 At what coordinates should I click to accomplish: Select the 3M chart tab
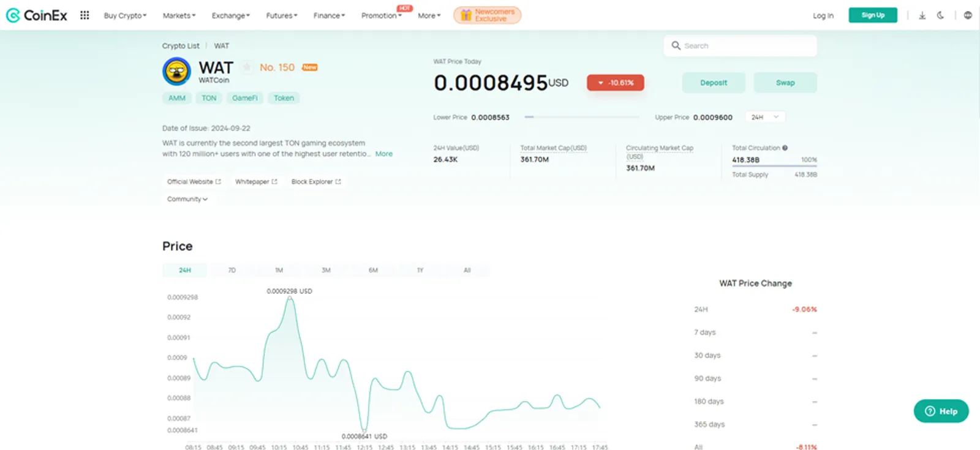pyautogui.click(x=326, y=270)
